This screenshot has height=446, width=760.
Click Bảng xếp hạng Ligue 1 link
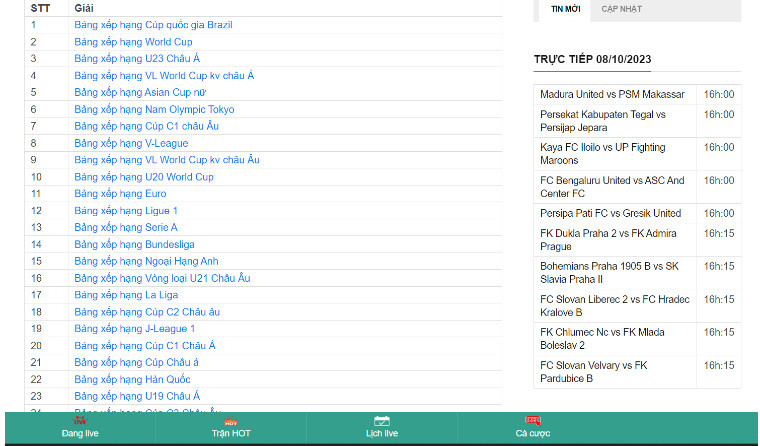tap(126, 210)
